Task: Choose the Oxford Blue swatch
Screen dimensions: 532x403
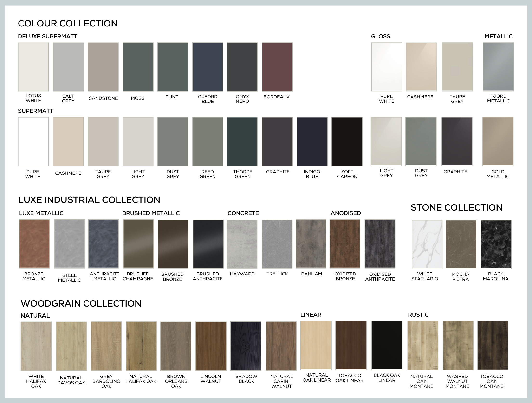Action: (x=208, y=67)
